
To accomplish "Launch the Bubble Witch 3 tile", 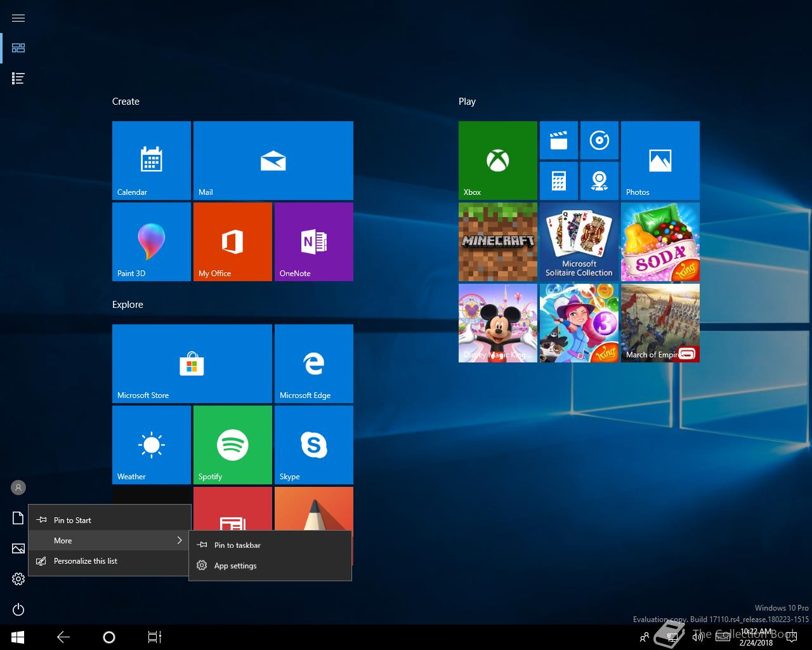I will [x=579, y=323].
